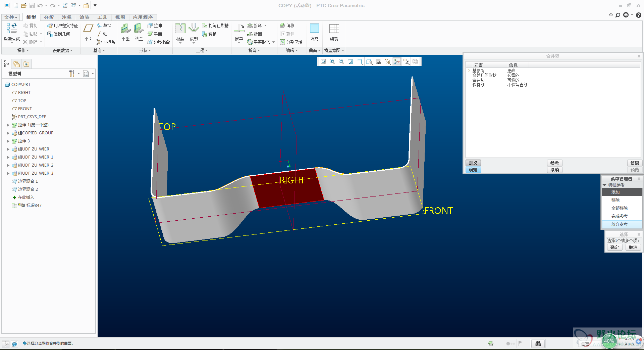This screenshot has height=350, width=644.
Task: Expand the 组COPIED_GROUP tree node
Action: [8, 133]
